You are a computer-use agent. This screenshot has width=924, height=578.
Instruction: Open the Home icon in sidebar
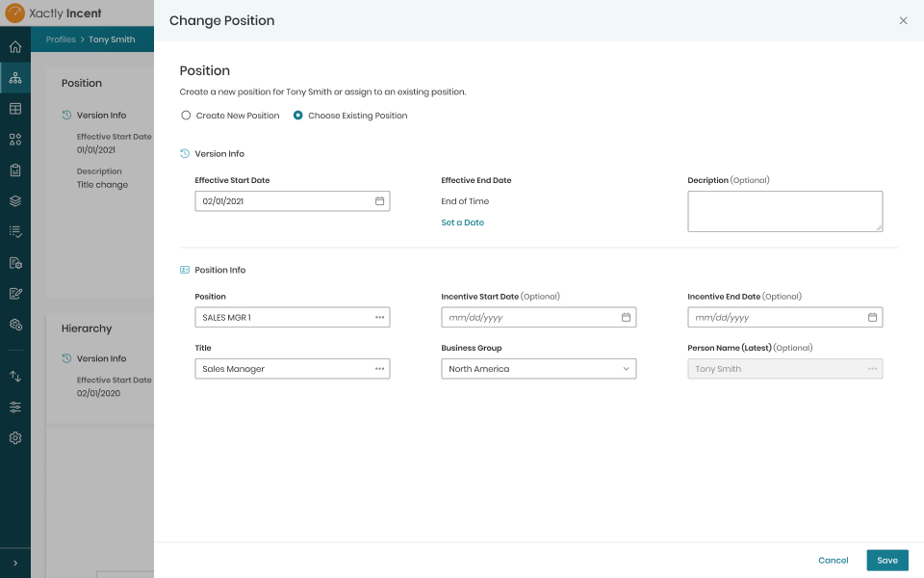point(15,46)
